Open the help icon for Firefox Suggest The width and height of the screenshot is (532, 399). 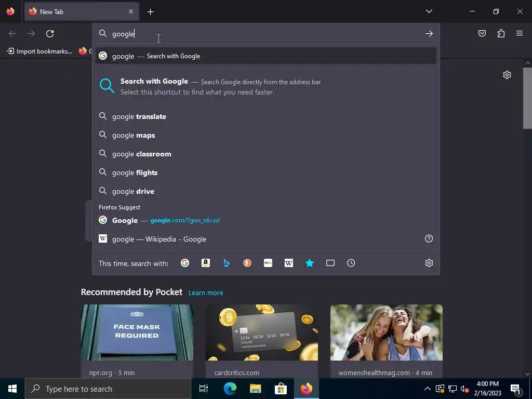(x=429, y=238)
